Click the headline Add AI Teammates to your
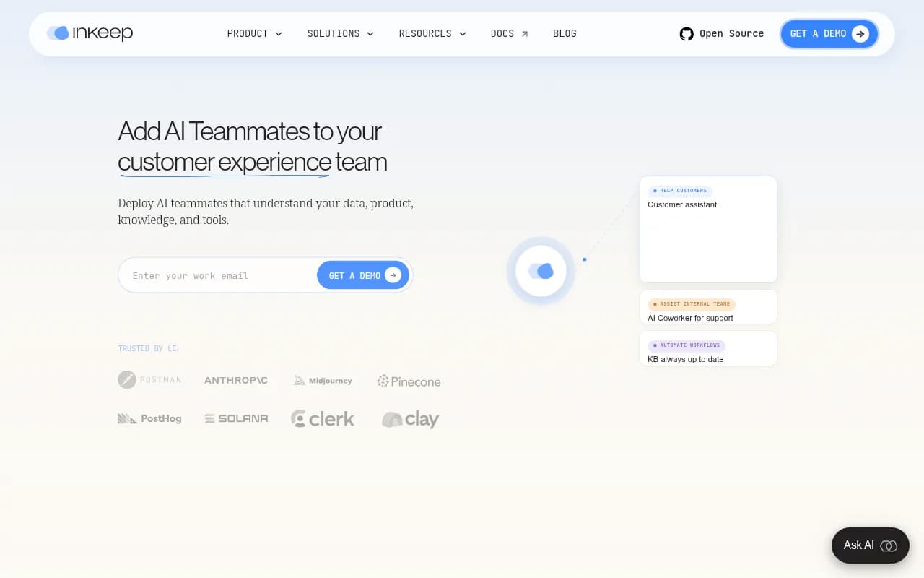This screenshot has height=578, width=924. pyautogui.click(x=250, y=131)
